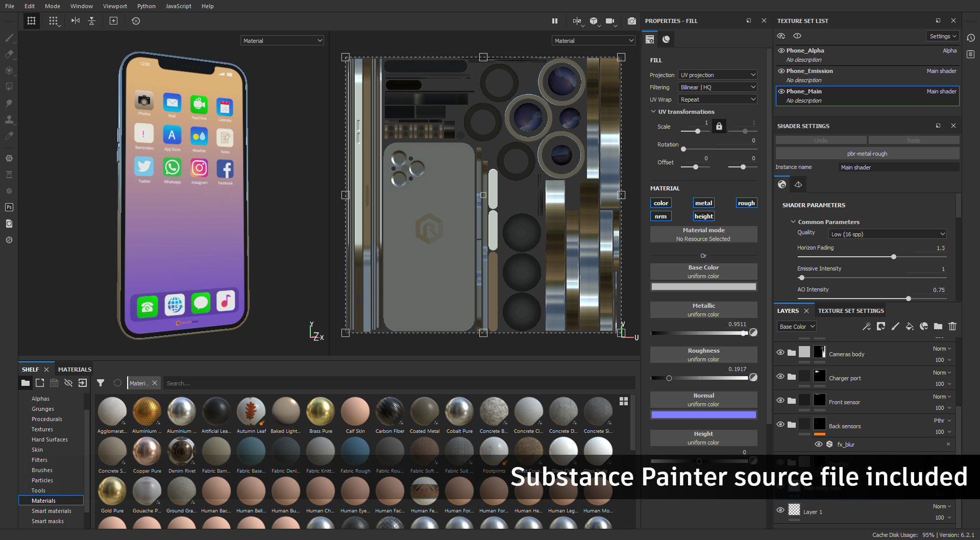The image size is (980, 540).
Task: Click the Add mask icon in Layers
Action: point(881,326)
